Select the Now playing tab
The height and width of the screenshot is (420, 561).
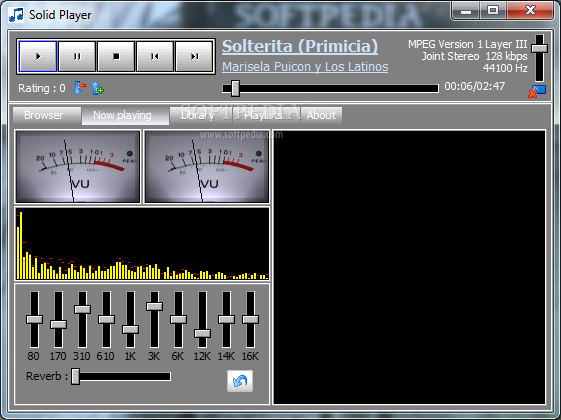126,116
